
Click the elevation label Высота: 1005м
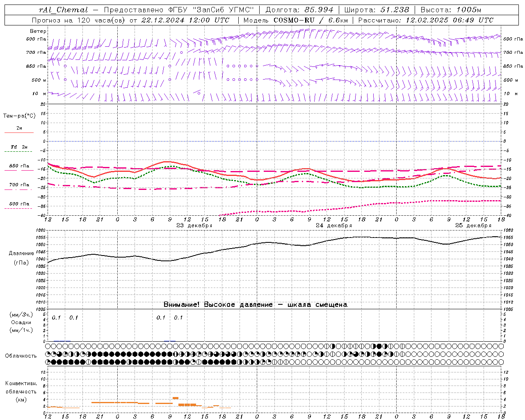[451, 10]
